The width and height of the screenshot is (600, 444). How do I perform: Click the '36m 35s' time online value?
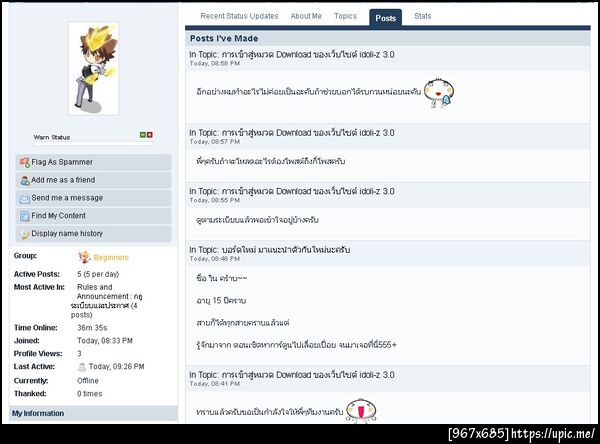tap(92, 328)
